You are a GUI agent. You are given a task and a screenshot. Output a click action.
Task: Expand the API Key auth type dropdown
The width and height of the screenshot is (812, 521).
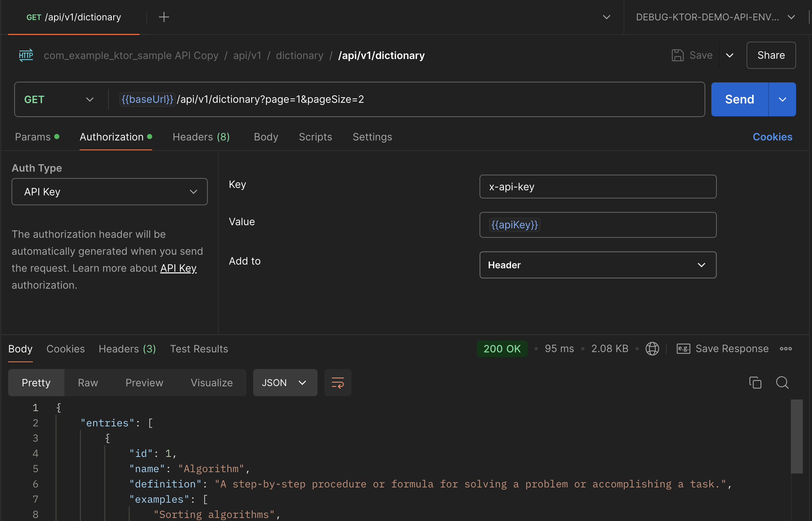(109, 192)
